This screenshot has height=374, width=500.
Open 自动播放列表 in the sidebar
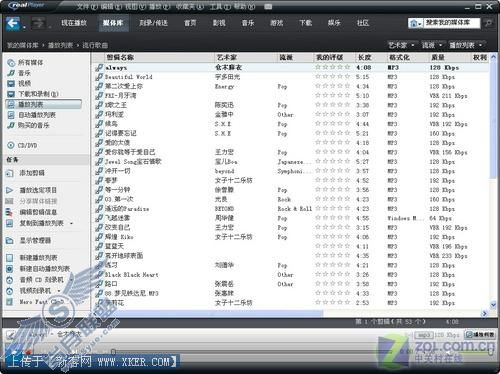[32, 115]
